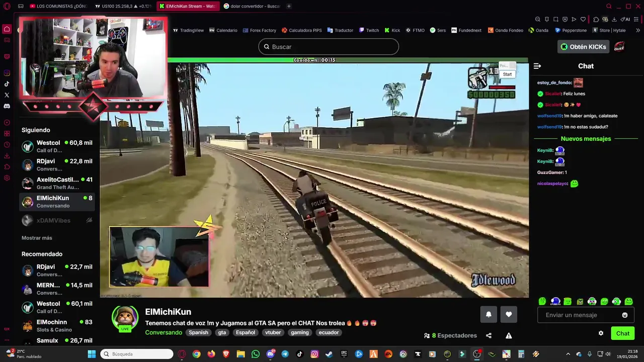
Task: Open the Instagram icon in the browser sidebar
Action: 7,73
